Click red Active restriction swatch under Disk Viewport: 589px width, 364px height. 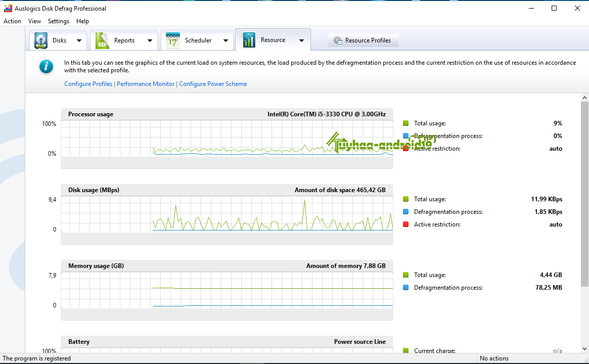coord(405,224)
